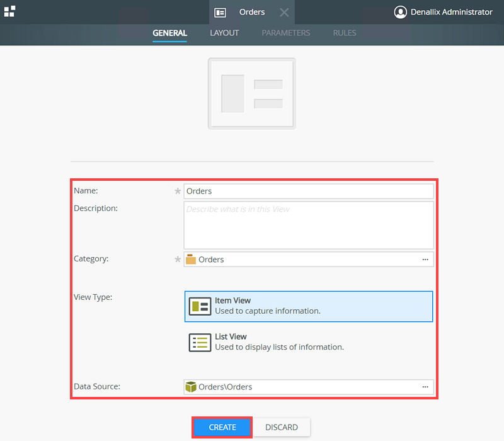Switch to the RULES tab

point(345,33)
